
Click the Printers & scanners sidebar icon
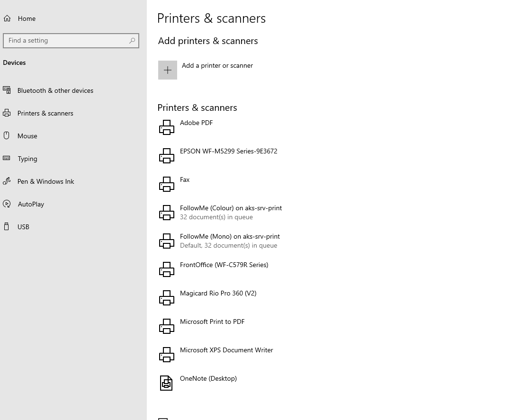click(x=7, y=113)
